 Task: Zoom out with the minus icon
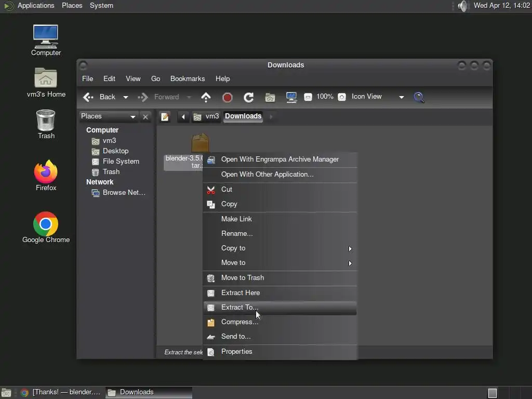click(308, 97)
